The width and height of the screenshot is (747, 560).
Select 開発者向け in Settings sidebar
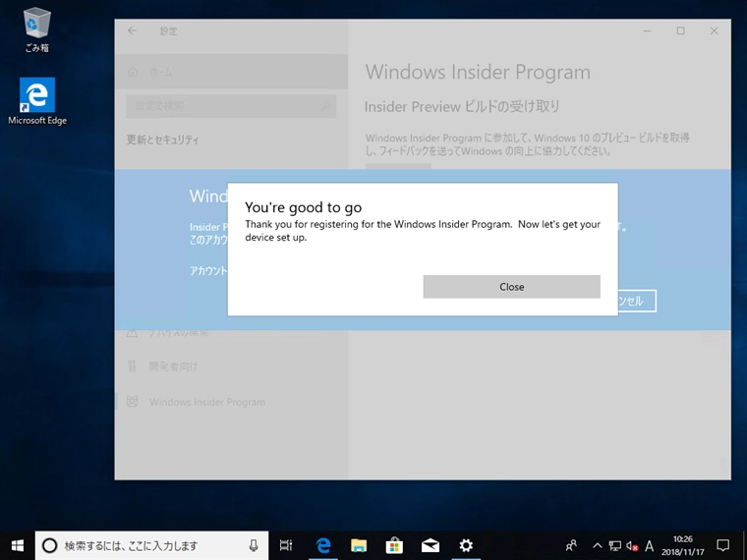[x=231, y=366]
